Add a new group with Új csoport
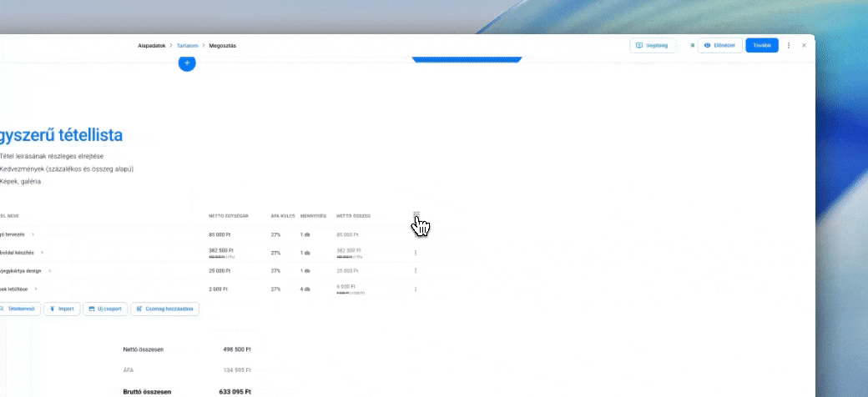 click(105, 309)
